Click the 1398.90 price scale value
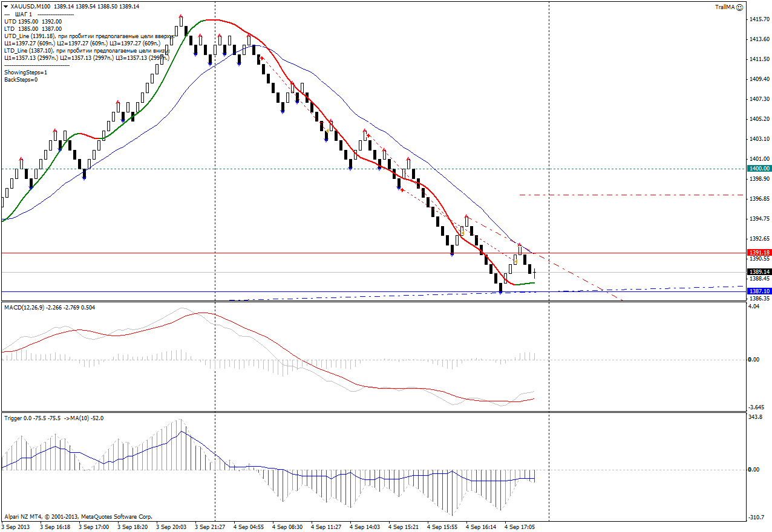 759,179
